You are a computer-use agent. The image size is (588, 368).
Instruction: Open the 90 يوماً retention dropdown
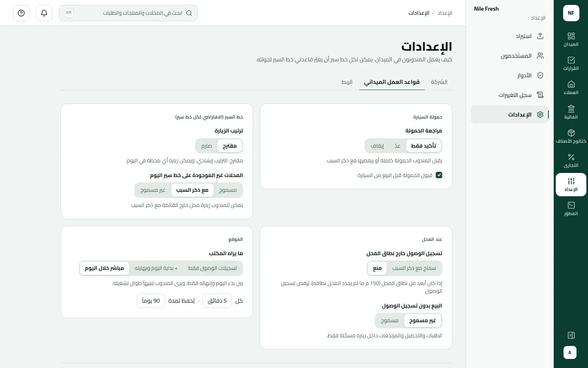click(151, 301)
